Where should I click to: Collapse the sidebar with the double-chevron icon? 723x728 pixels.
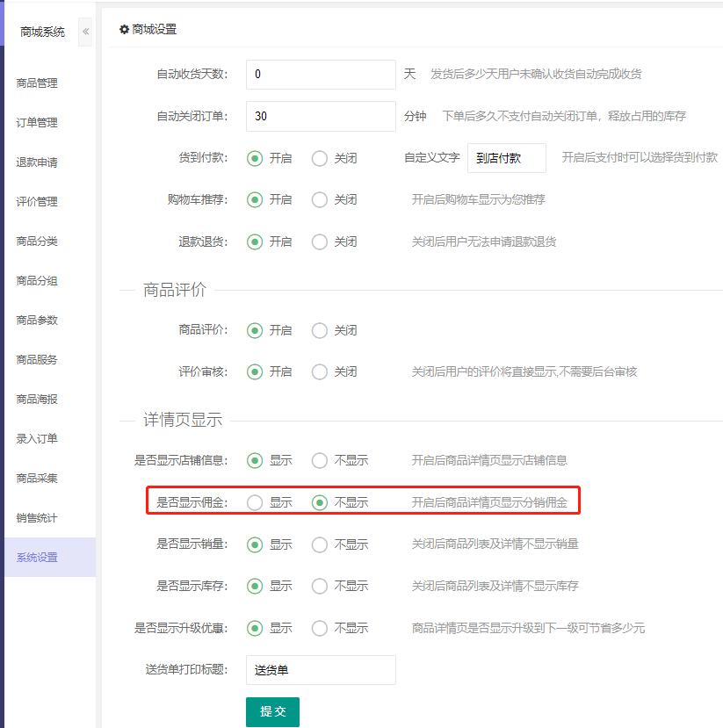tap(85, 32)
